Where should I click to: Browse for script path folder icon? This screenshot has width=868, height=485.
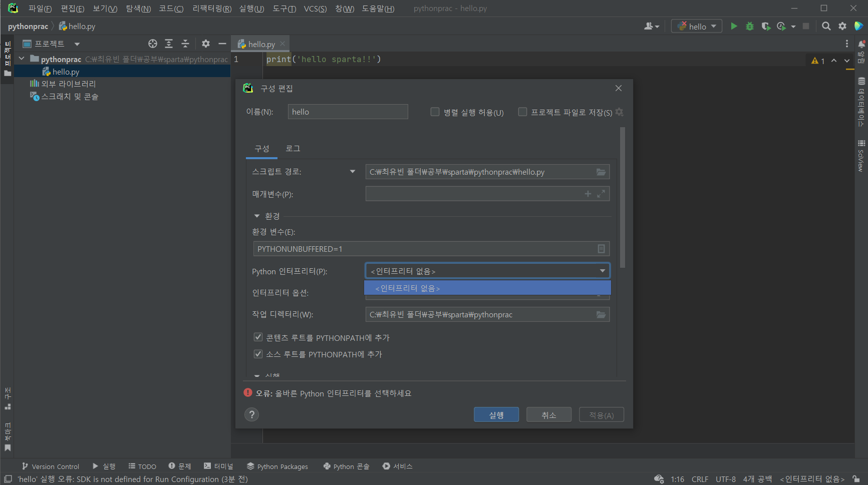coord(601,172)
